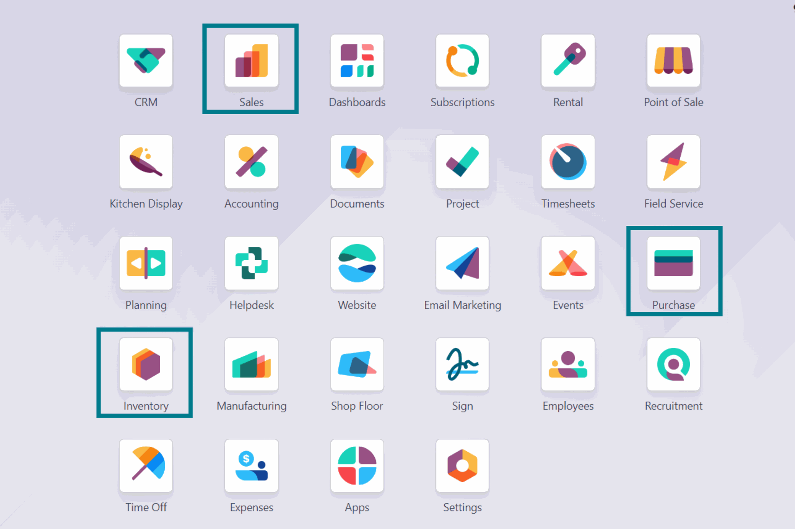Open the Documents app

point(357,162)
